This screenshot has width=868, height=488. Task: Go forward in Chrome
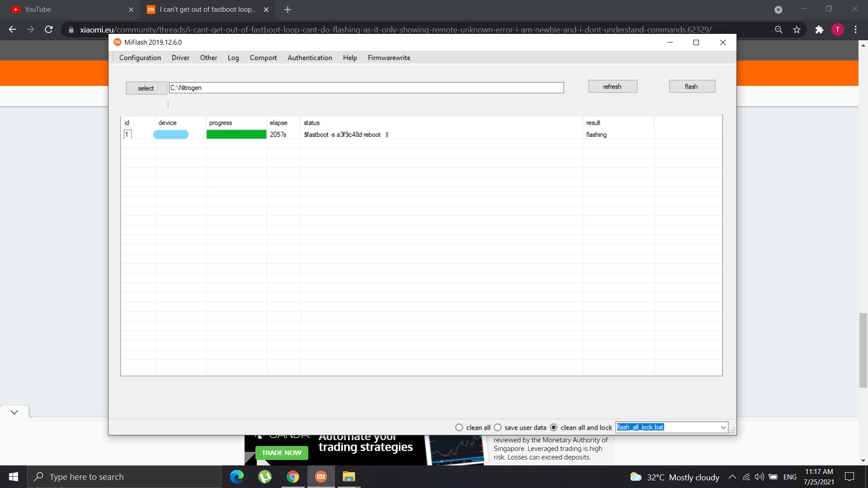tap(30, 29)
